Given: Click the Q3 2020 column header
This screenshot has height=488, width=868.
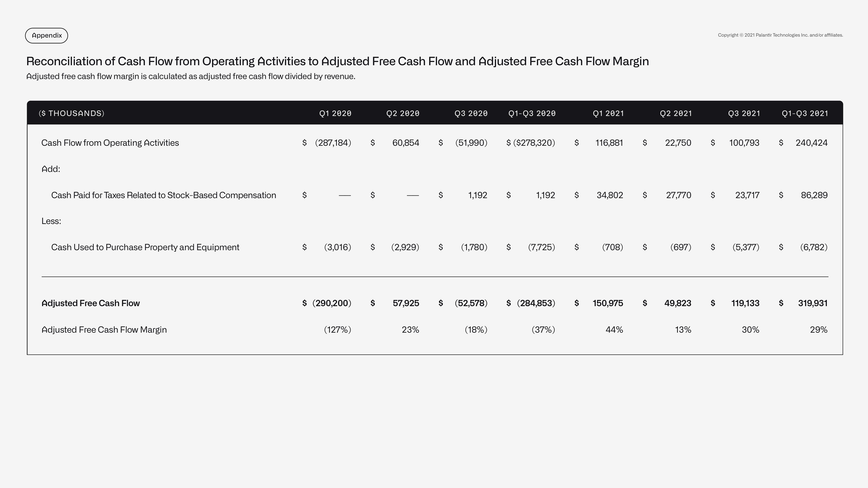Looking at the screenshot, I should pos(471,114).
